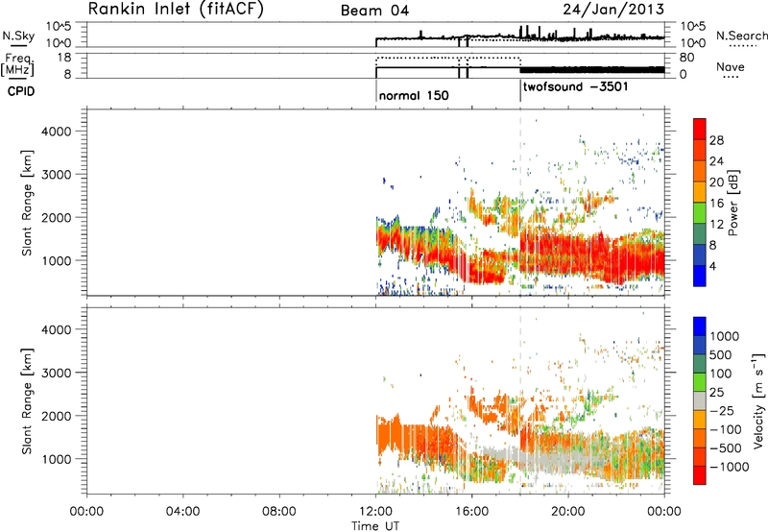The height and width of the screenshot is (532, 768).
Task: Click the red top of the power colorbar
Action: (x=700, y=127)
